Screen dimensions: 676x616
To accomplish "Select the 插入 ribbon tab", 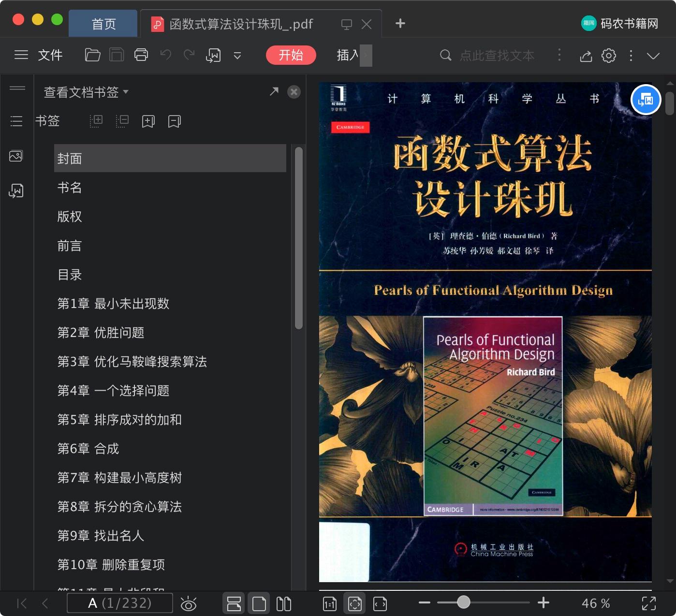I will coord(348,55).
